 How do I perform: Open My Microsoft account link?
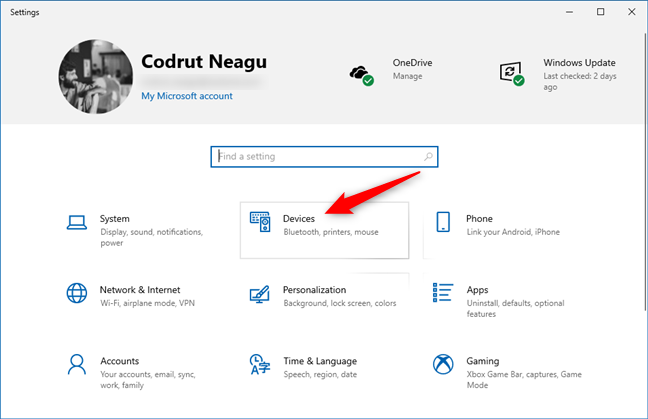click(187, 96)
